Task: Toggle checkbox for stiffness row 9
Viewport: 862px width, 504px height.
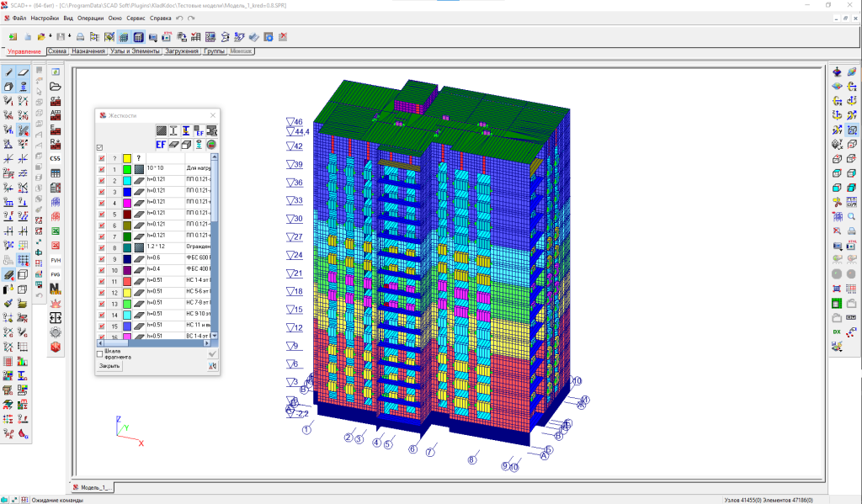Action: tap(102, 259)
